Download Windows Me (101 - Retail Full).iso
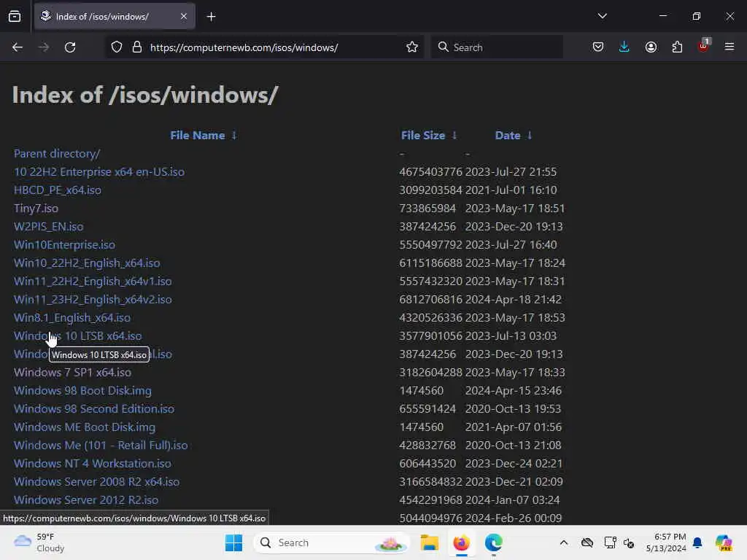 101,446
